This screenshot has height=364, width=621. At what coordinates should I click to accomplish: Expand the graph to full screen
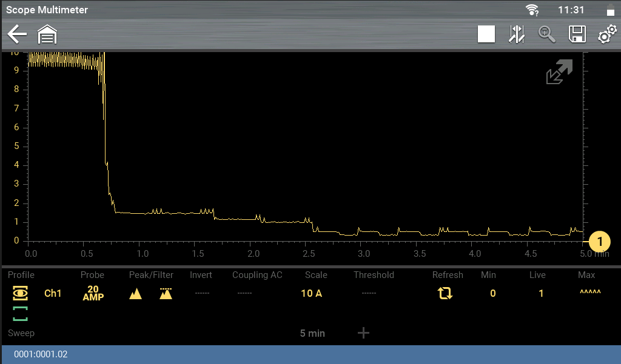point(559,72)
